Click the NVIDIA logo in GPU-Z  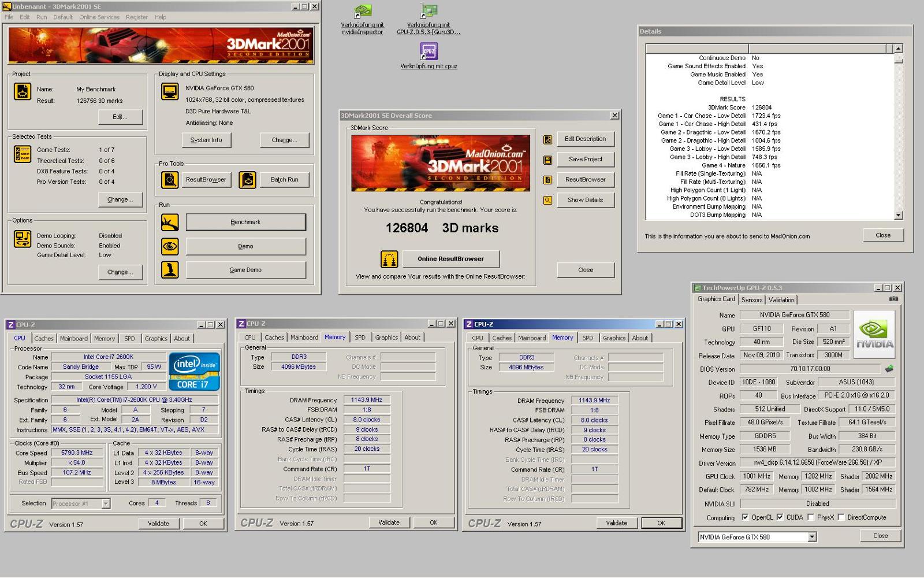point(874,334)
